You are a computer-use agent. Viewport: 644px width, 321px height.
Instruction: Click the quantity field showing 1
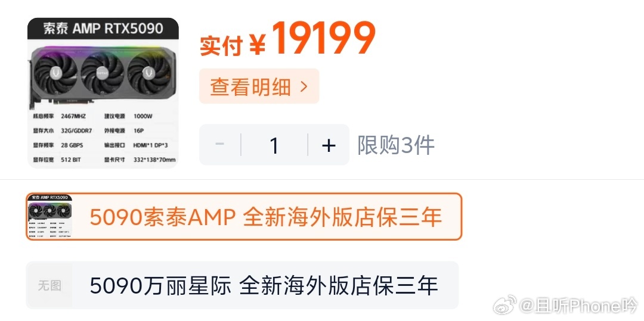(274, 145)
